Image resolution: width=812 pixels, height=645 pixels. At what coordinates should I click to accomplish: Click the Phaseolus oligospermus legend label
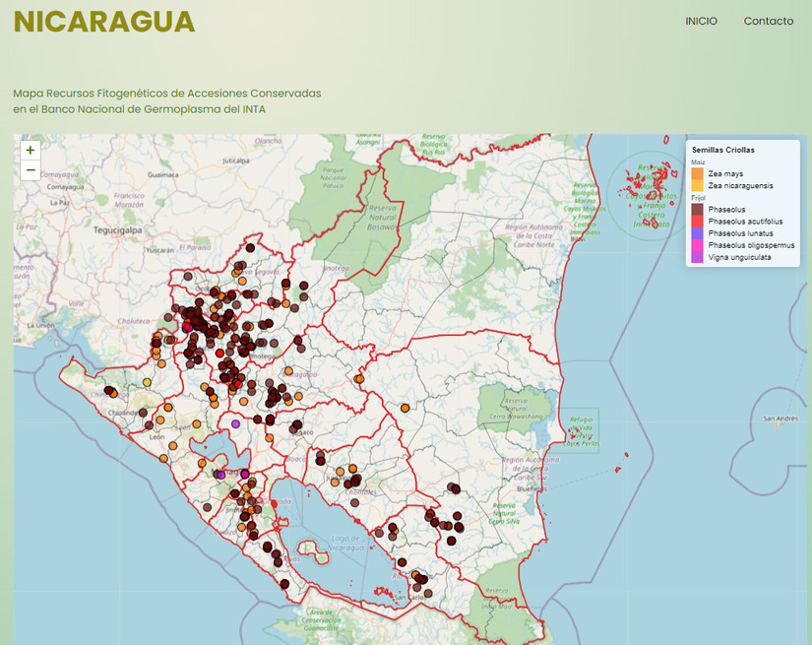750,245
